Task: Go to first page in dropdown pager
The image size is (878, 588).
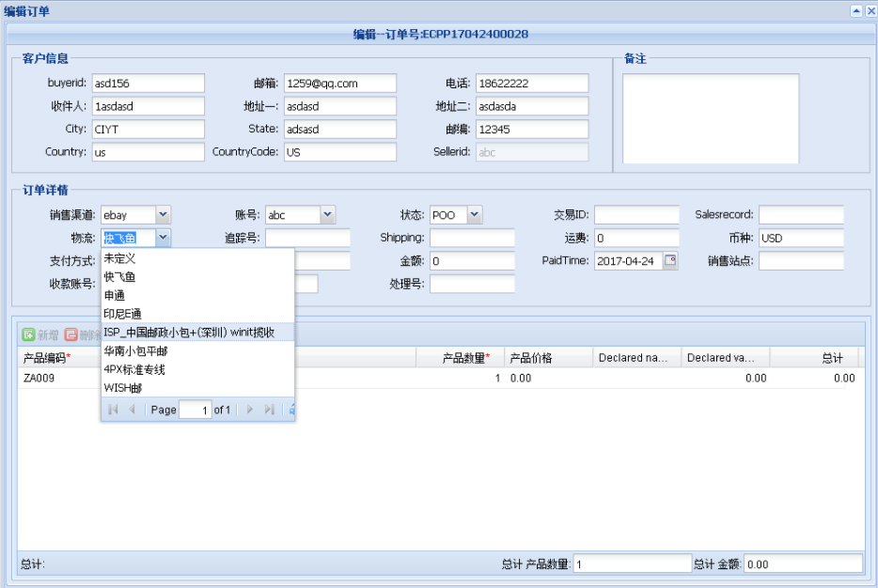Action: pos(113,410)
